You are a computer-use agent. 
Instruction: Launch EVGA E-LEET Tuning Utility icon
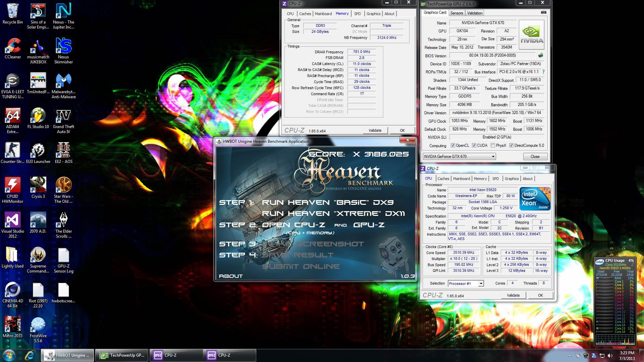pos(13,86)
